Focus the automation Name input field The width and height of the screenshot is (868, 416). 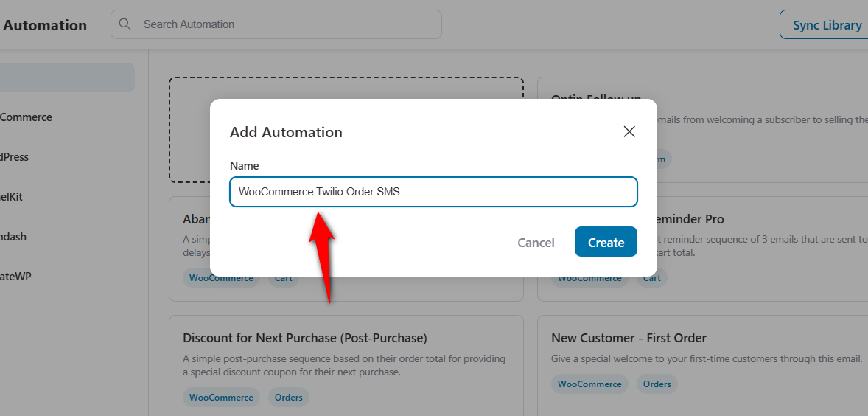click(433, 192)
